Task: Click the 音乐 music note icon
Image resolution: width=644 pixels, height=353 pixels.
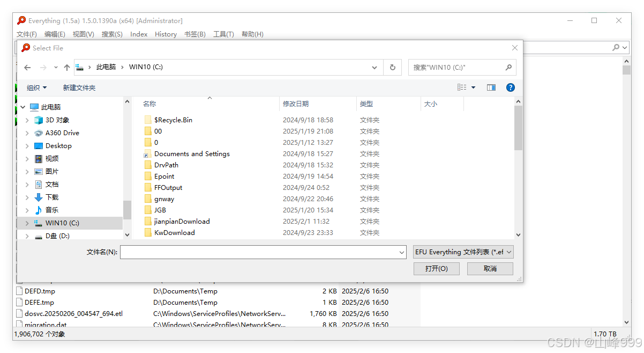Action: pos(39,210)
